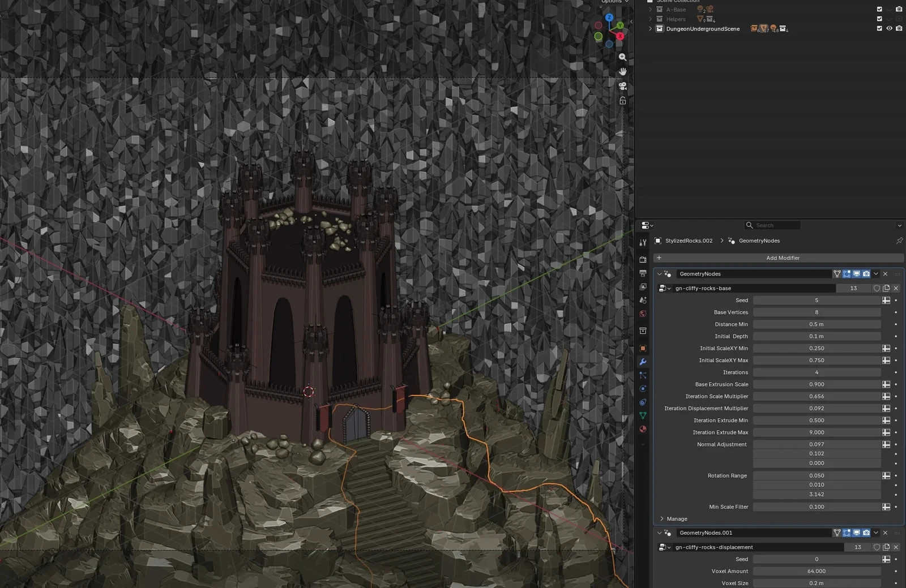906x588 pixels.
Task: Toggle edit mode display for GeometryNodes modifier
Action: click(847, 274)
